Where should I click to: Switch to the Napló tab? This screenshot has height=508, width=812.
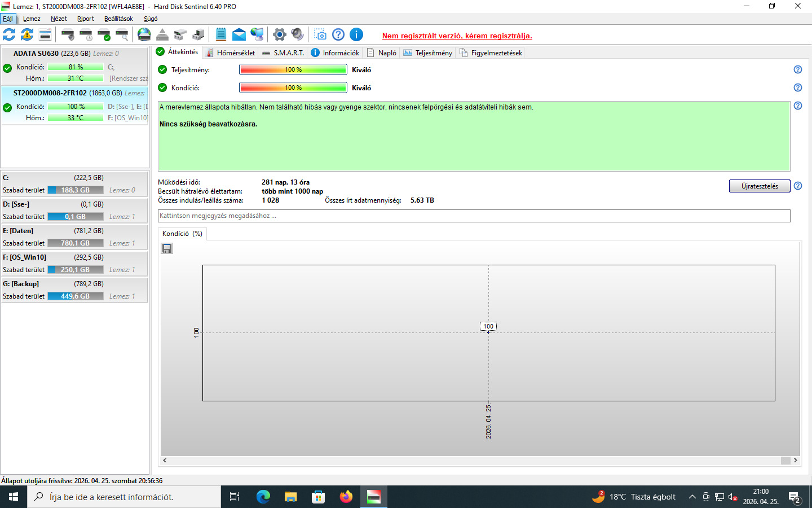coord(382,52)
